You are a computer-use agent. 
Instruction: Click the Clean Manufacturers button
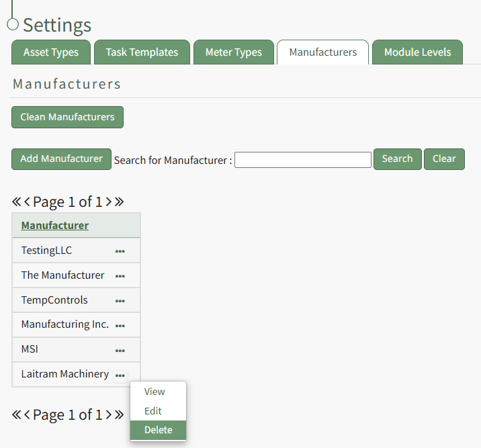67,117
